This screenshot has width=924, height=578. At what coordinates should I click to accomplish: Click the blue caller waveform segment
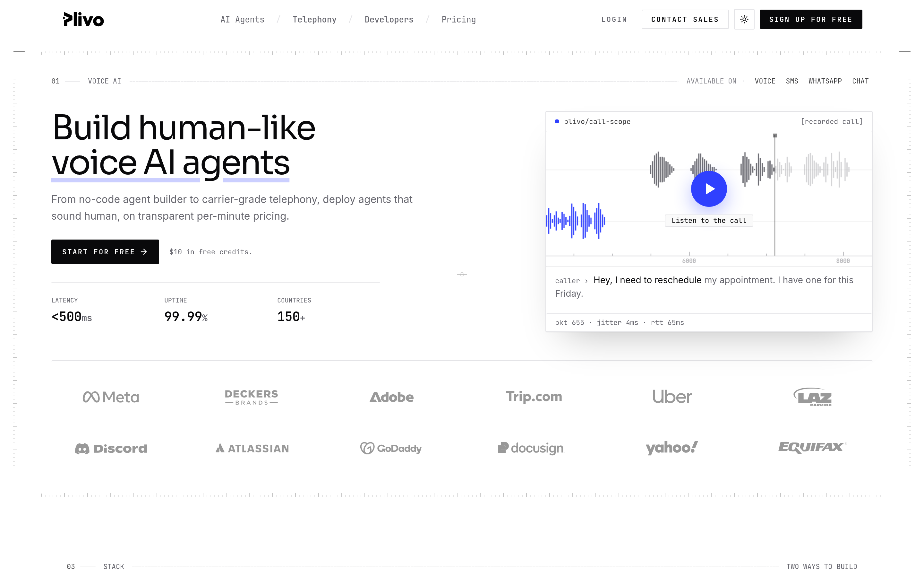click(x=575, y=221)
